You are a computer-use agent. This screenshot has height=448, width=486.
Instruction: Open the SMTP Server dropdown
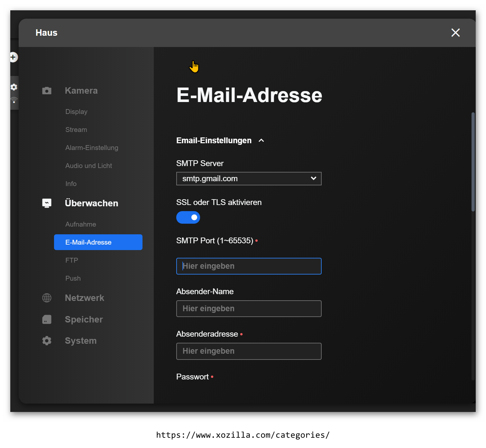click(249, 179)
